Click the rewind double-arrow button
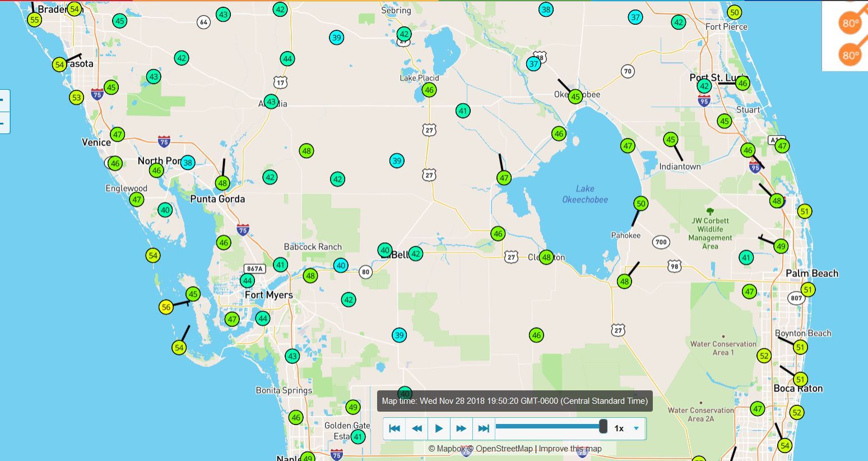The image size is (868, 461). pos(417,428)
